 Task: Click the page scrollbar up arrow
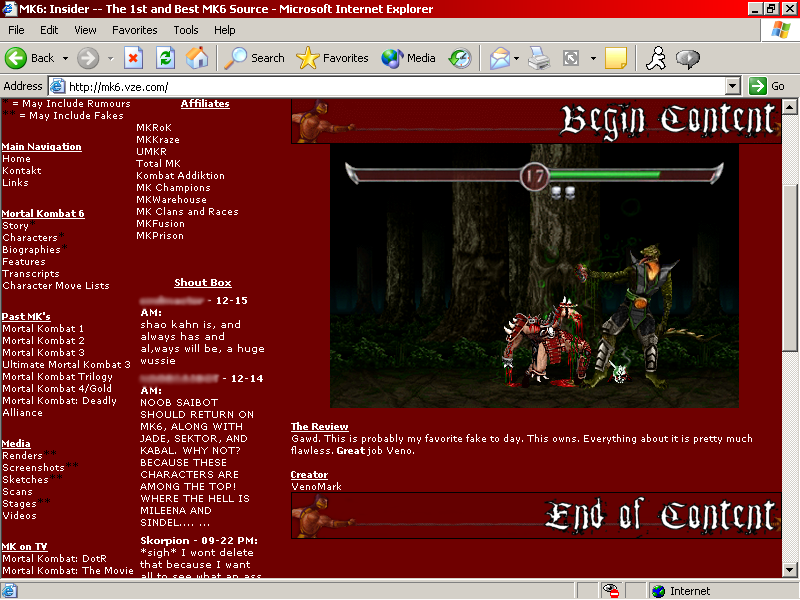pyautogui.click(x=790, y=107)
